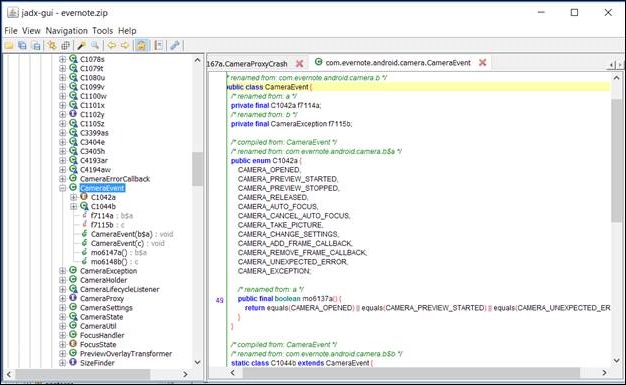Click the class icon beside C4194aw
626x385 pixels.
coord(73,169)
